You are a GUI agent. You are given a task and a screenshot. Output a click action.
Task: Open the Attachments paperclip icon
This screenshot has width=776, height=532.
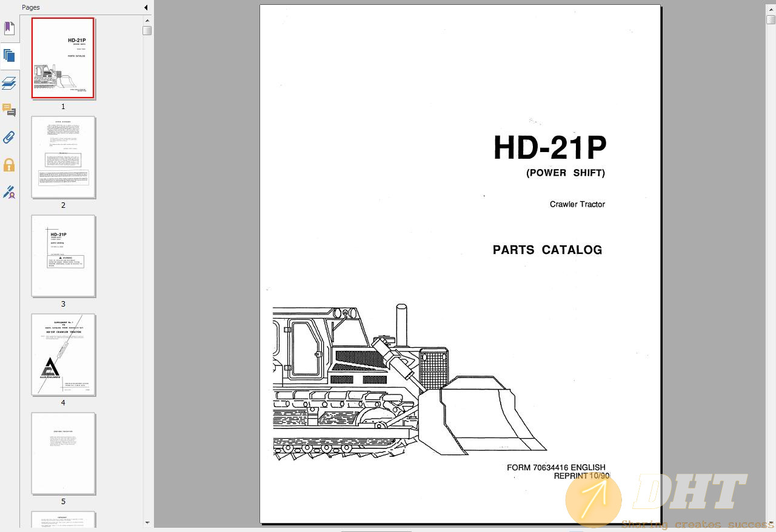[x=9, y=138]
